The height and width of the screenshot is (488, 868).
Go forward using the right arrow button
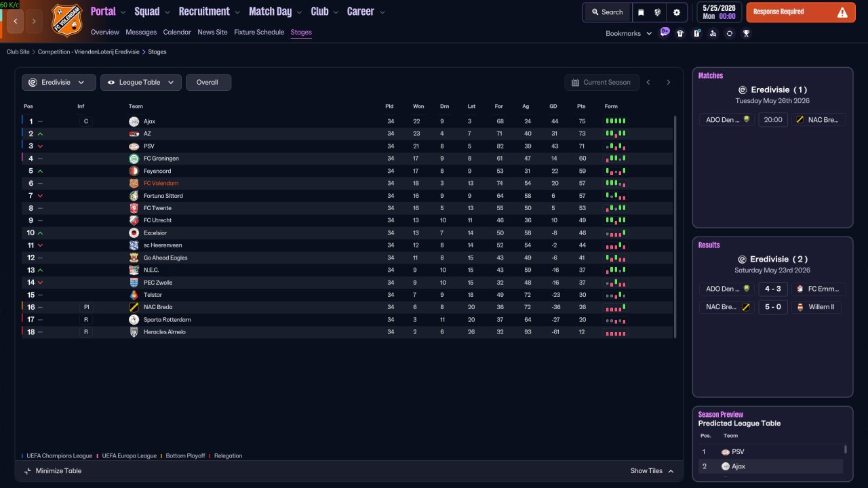click(35, 21)
